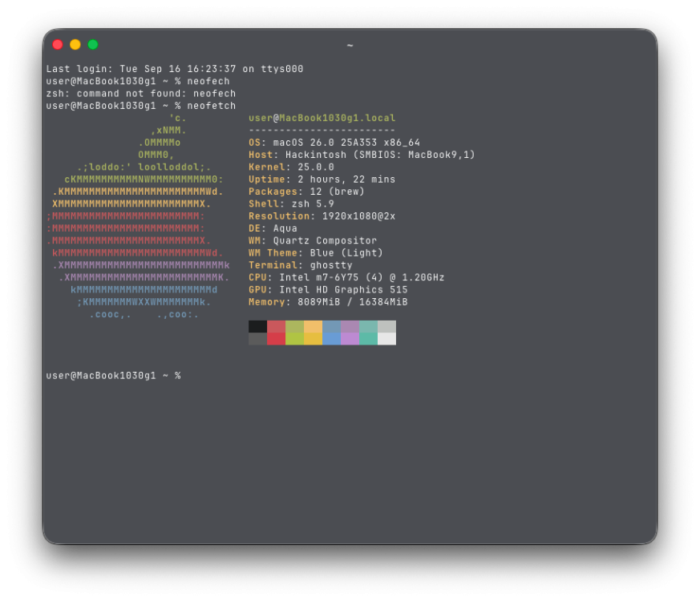The image size is (700, 601).
Task: Click the 'Shell: zsh 5.9' line
Action: pyautogui.click(x=291, y=204)
